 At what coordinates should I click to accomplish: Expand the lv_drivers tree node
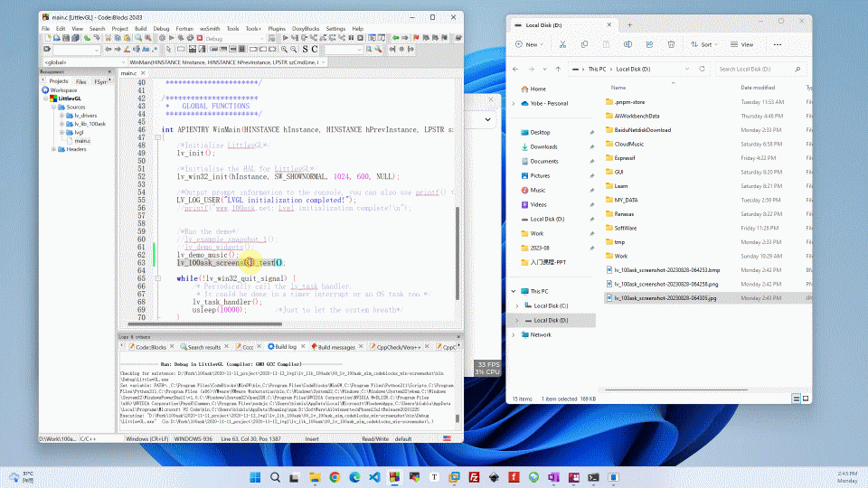[62, 116]
